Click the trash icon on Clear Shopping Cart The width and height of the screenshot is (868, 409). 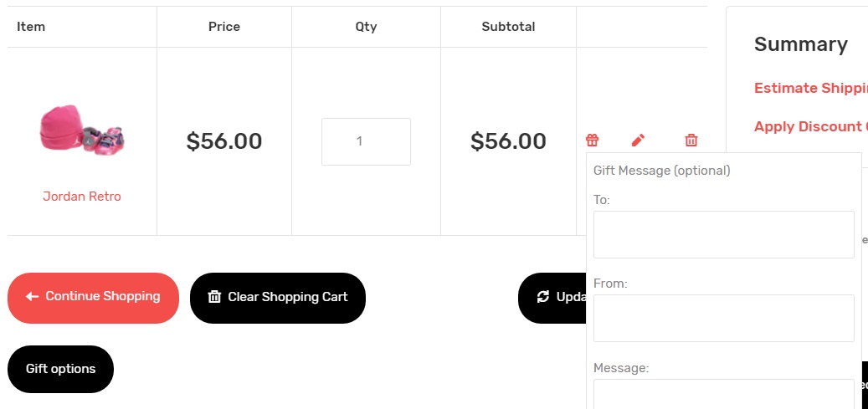(214, 297)
